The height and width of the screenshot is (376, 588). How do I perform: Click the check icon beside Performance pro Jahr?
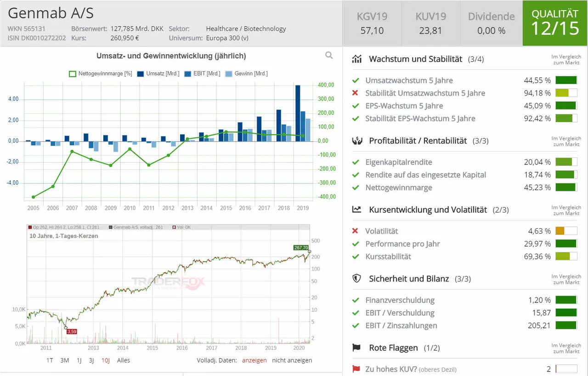[355, 244]
